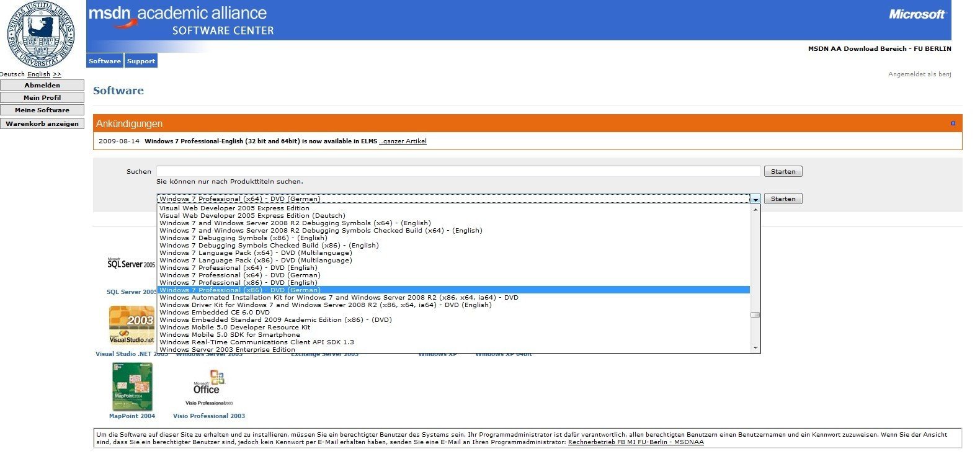This screenshot has width=980, height=464.
Task: Click the Office Visio Professional 2003 logo
Action: click(209, 388)
